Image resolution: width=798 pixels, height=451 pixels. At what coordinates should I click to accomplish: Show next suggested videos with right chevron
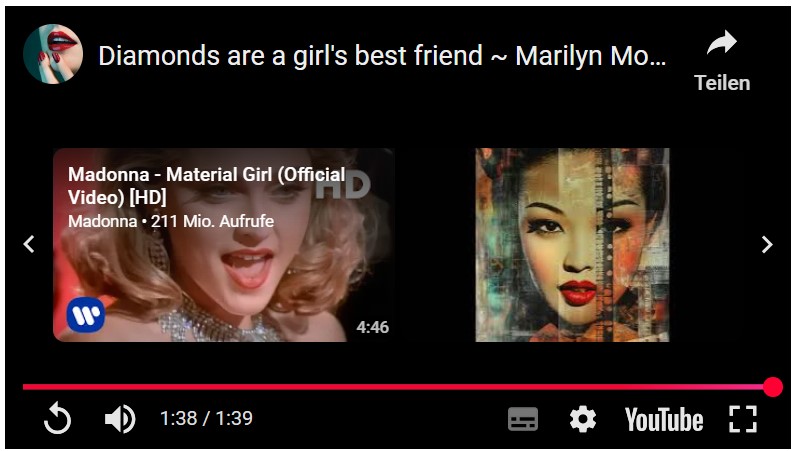click(767, 244)
